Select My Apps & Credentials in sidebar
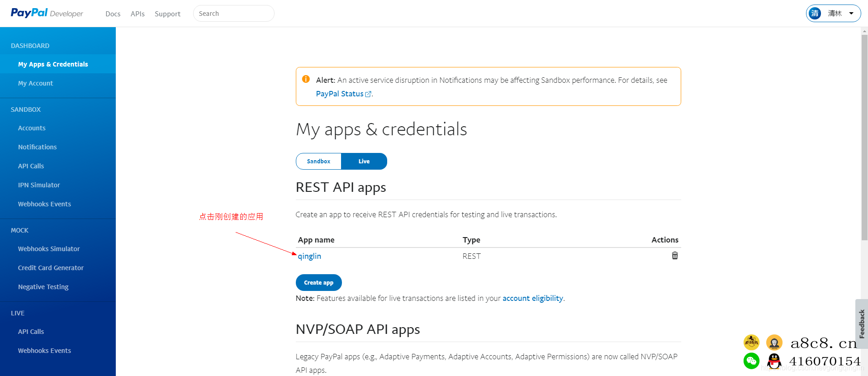The width and height of the screenshot is (868, 376). [x=58, y=64]
